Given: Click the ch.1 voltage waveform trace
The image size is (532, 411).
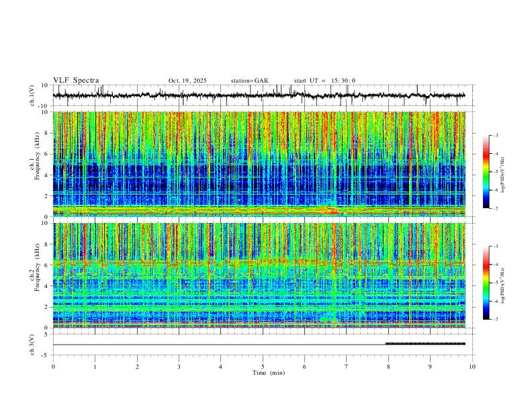Looking at the screenshot, I should point(259,95).
